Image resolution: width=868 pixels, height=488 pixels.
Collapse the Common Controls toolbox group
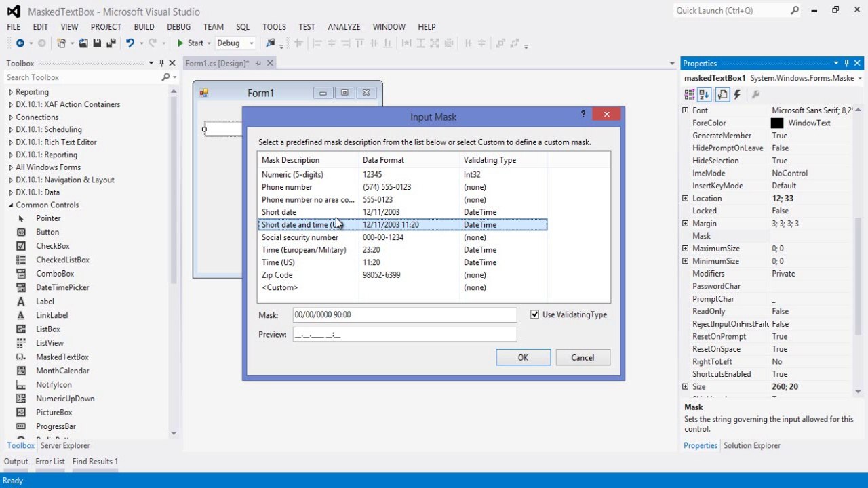(x=10, y=205)
